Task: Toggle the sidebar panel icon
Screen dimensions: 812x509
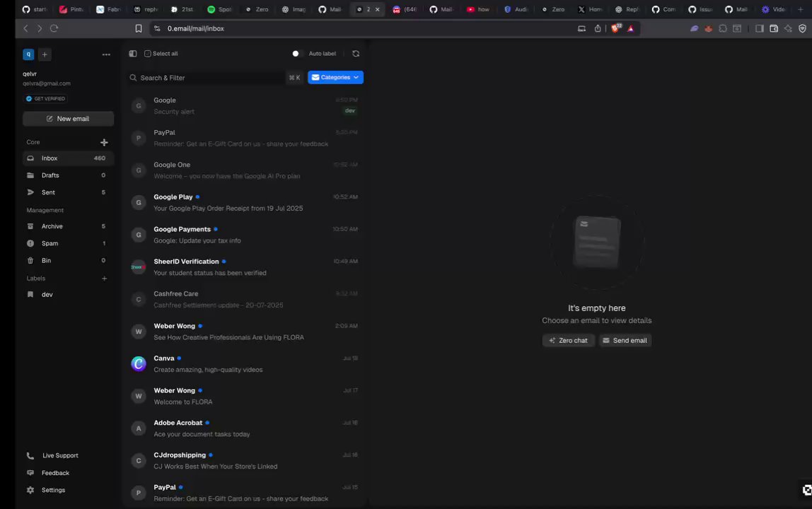Action: (132, 53)
